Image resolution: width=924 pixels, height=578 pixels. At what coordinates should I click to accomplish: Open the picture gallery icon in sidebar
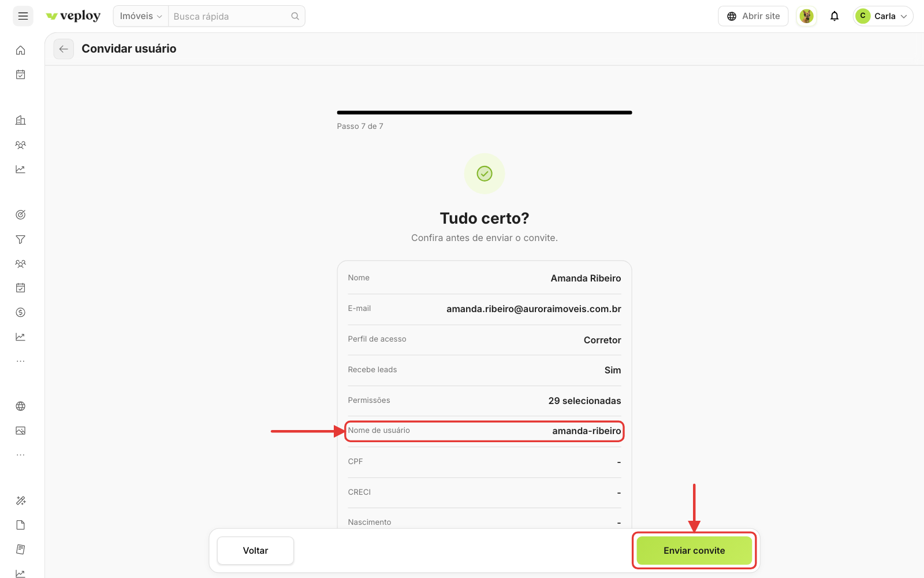(x=21, y=431)
